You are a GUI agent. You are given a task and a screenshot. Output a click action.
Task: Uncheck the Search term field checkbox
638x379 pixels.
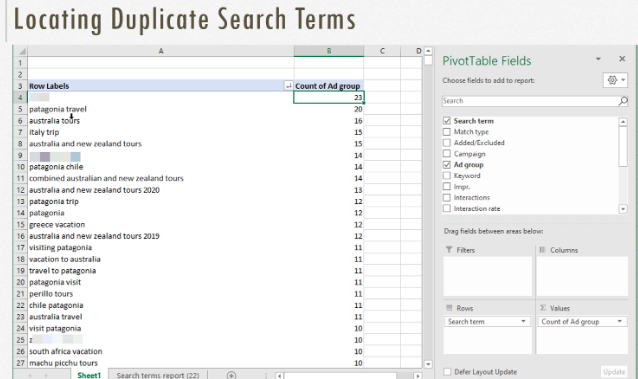447,121
